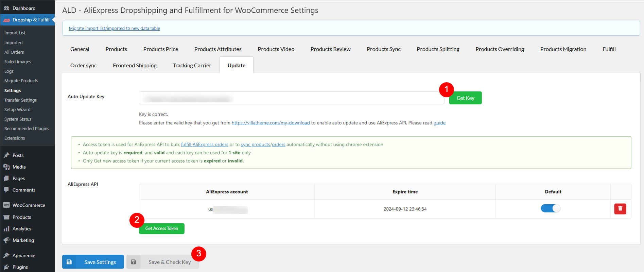
Task: Toggle the Default AliExpress account switch
Action: (550, 208)
